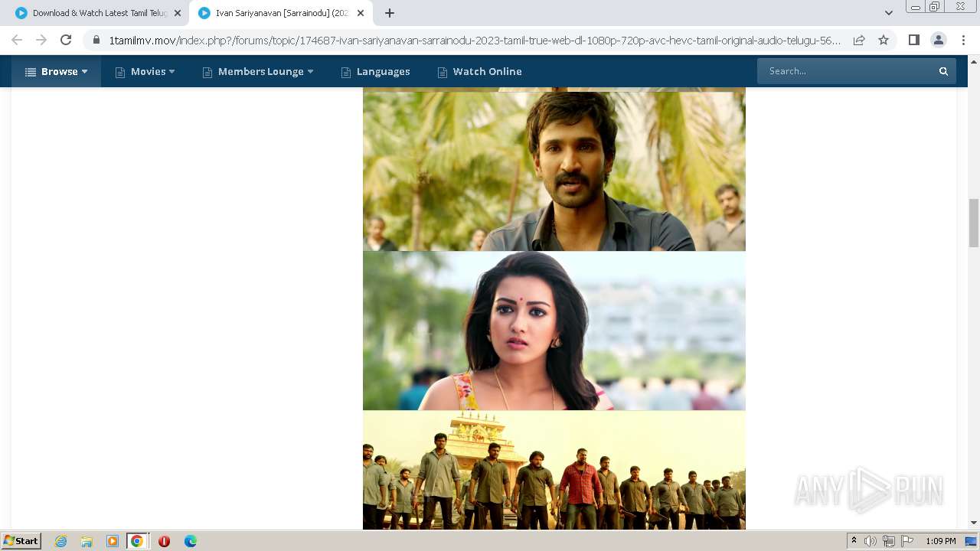Open the Chrome three-dot menu
The width and height of the screenshot is (980, 551).
coord(963,40)
